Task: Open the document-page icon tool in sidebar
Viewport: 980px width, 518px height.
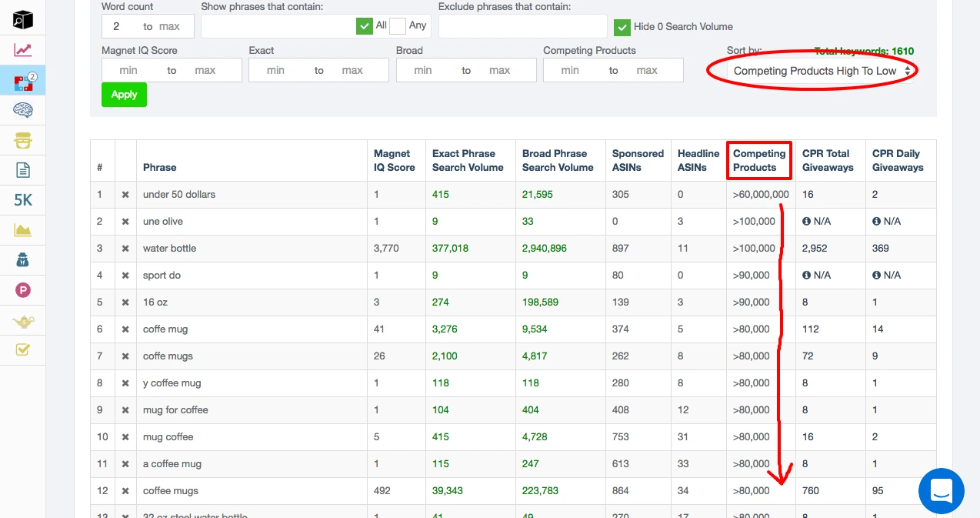Action: pos(23,170)
